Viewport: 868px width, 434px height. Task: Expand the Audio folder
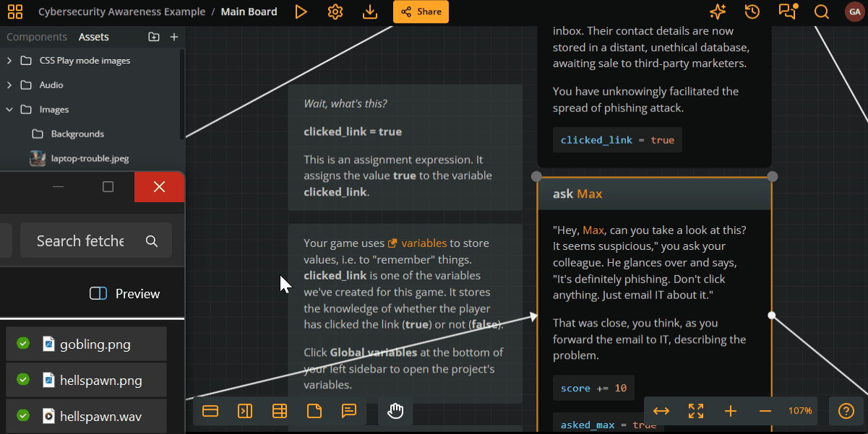(x=9, y=85)
